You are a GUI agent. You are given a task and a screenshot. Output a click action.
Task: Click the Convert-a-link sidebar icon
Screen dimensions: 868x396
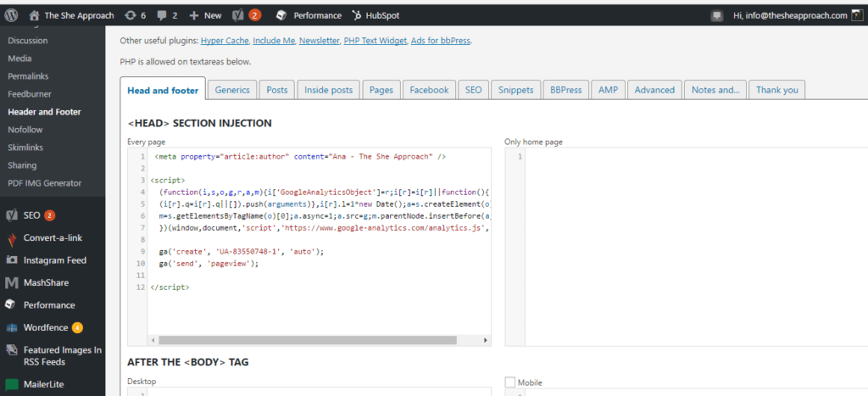[12, 238]
